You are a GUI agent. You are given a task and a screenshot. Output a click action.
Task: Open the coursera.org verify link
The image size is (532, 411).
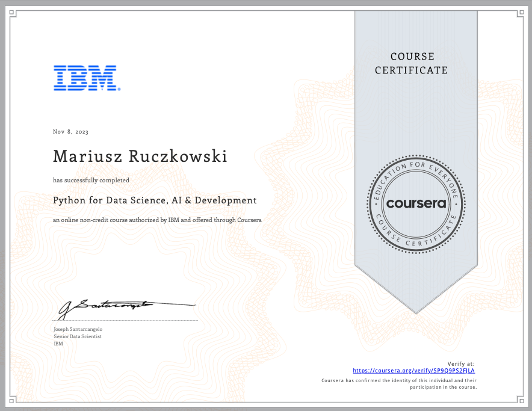[x=413, y=371]
